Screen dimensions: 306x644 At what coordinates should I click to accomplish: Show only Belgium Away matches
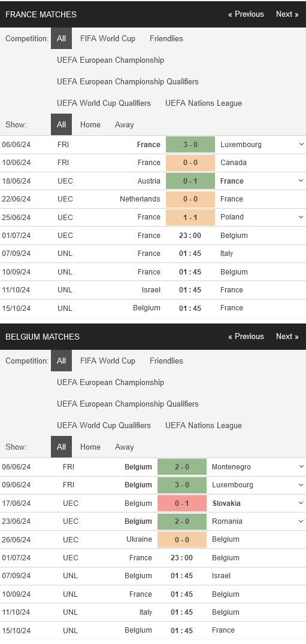click(124, 447)
